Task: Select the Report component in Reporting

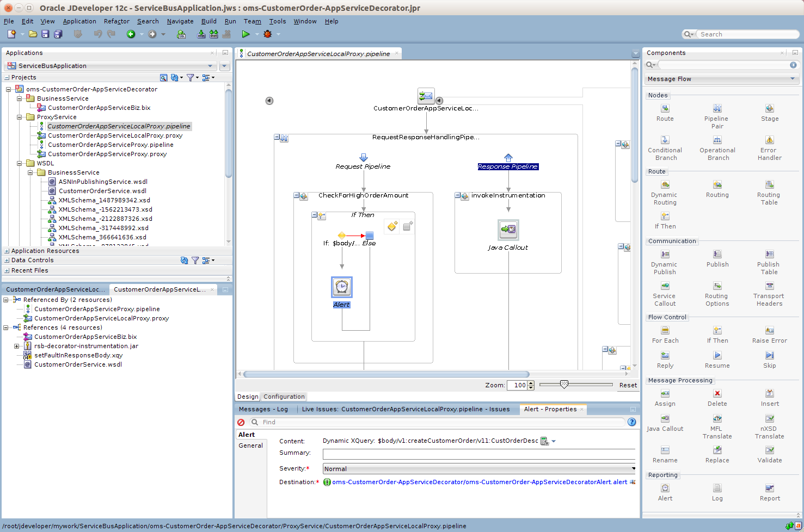Action: [x=769, y=492]
